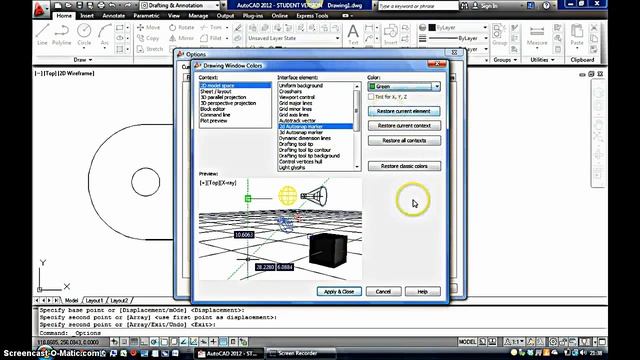Image resolution: width=640 pixels, height=360 pixels.
Task: Switch to the Layout2 drawing tab
Action: tap(119, 300)
